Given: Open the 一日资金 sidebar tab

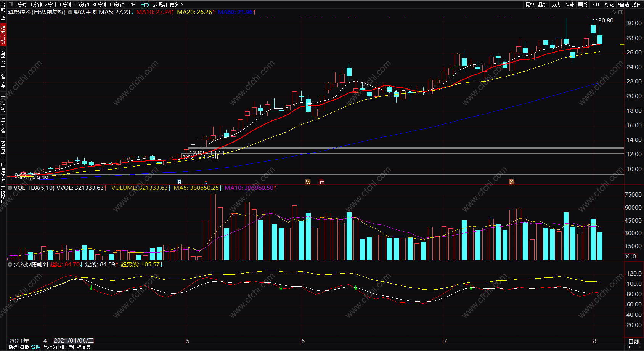Looking at the screenshot, I should point(3,103).
